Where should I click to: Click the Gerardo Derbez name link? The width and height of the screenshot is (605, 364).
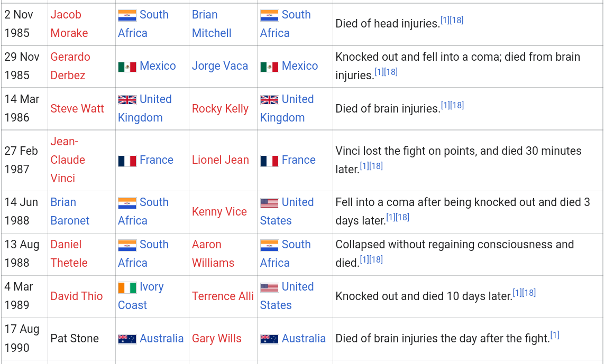pos(70,66)
